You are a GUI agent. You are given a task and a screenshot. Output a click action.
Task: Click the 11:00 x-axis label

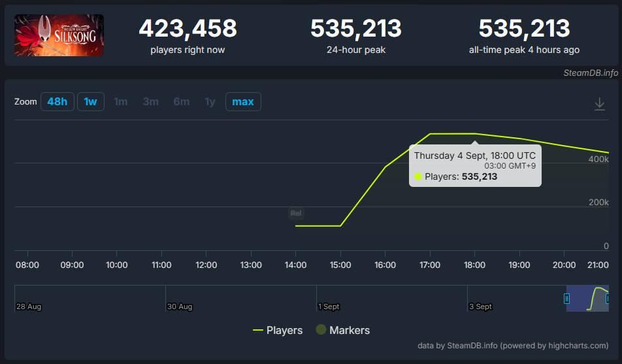click(161, 265)
